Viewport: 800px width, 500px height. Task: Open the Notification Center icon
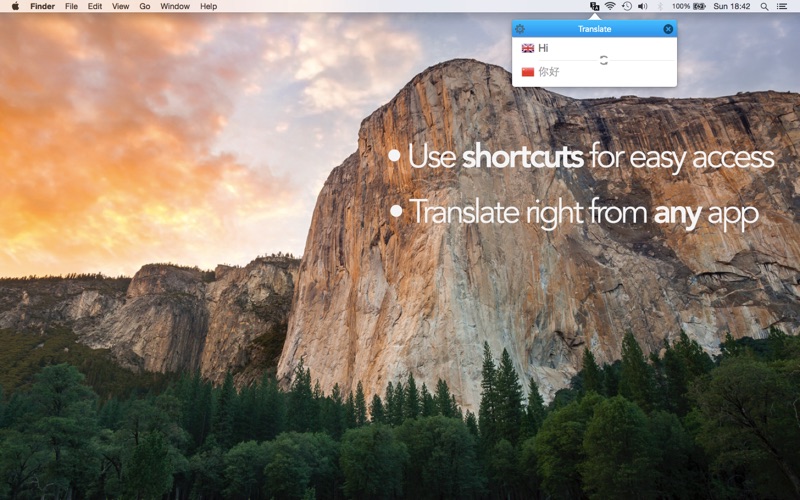(782, 6)
